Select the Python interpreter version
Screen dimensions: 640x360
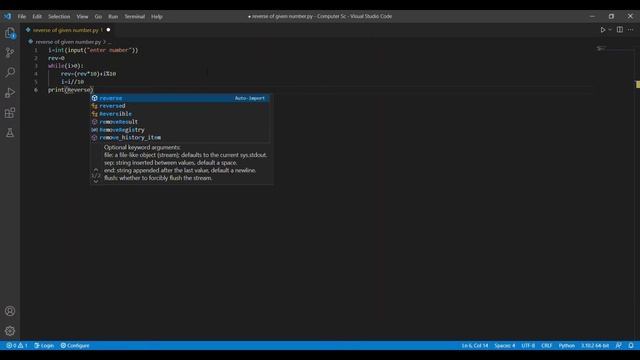[595, 346]
